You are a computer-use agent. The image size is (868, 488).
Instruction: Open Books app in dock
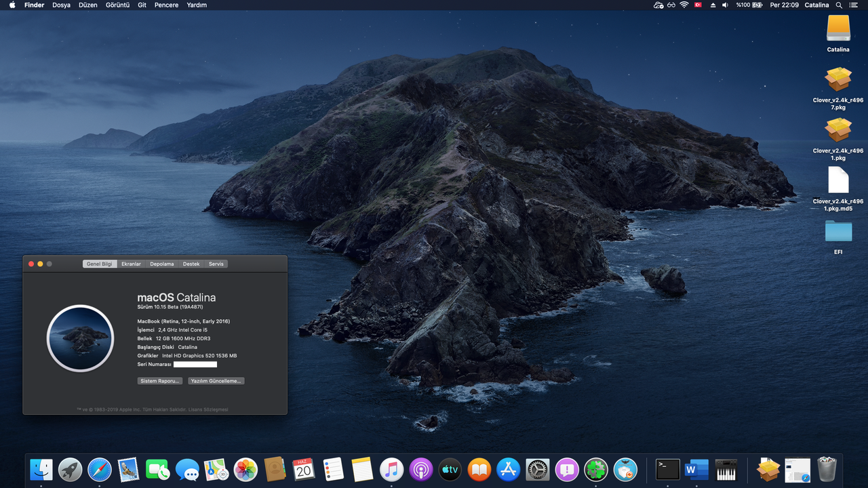pos(479,469)
